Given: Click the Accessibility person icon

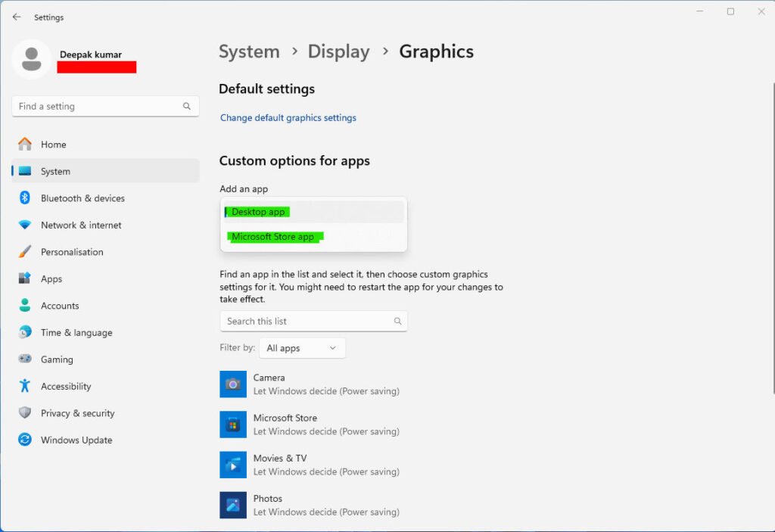Looking at the screenshot, I should click(25, 386).
